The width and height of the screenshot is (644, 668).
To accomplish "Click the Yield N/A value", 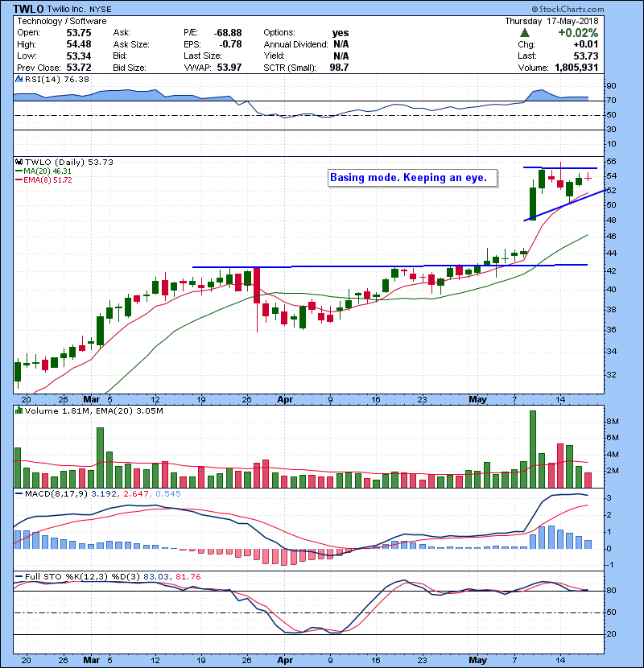I will (x=341, y=56).
